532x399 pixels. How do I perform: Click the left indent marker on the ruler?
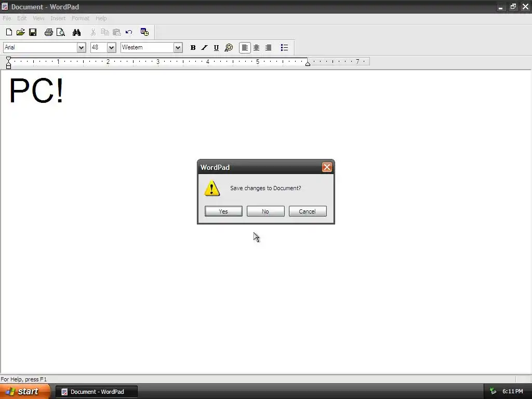[8, 63]
